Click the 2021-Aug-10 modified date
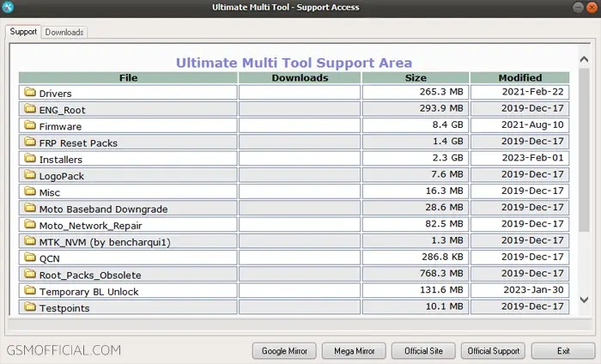This screenshot has width=601, height=364. click(x=533, y=124)
